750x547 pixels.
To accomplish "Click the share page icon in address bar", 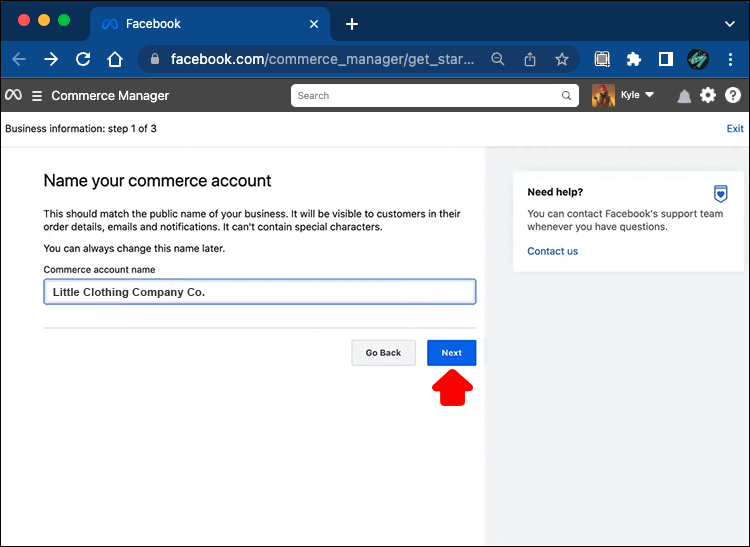I will tap(530, 59).
